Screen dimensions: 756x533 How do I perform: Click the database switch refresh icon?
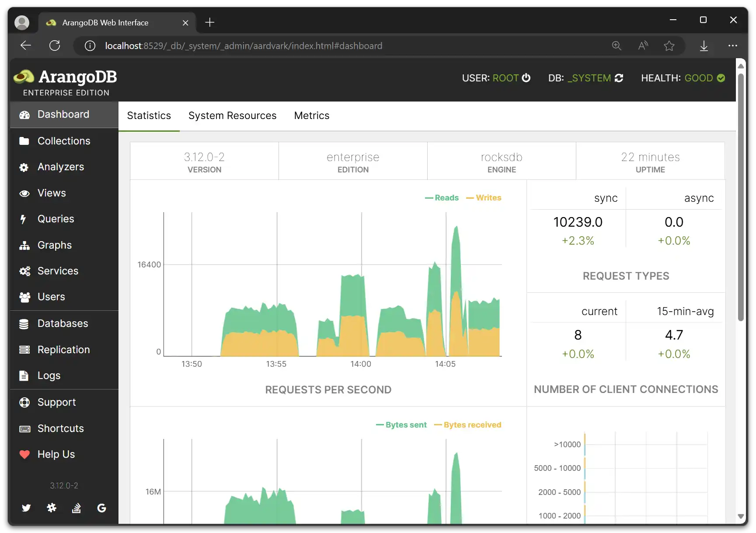[619, 78]
